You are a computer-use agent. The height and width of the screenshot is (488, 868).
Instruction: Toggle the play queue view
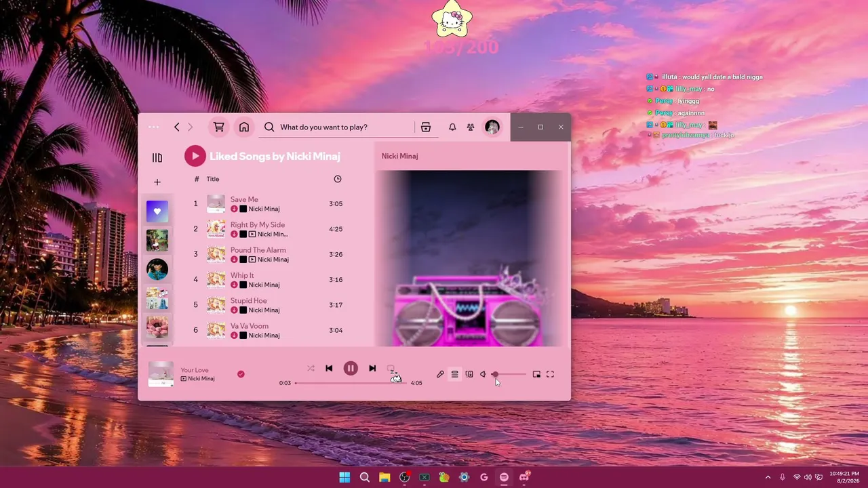click(454, 374)
